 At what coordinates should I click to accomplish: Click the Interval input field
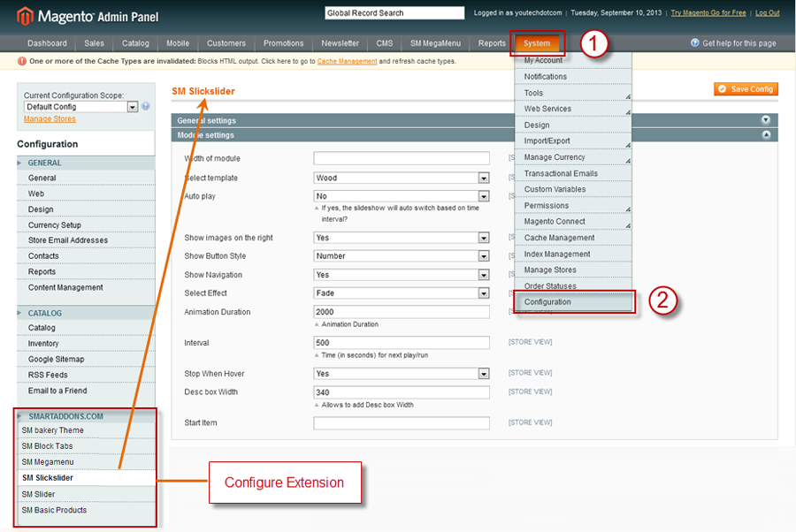(x=402, y=343)
